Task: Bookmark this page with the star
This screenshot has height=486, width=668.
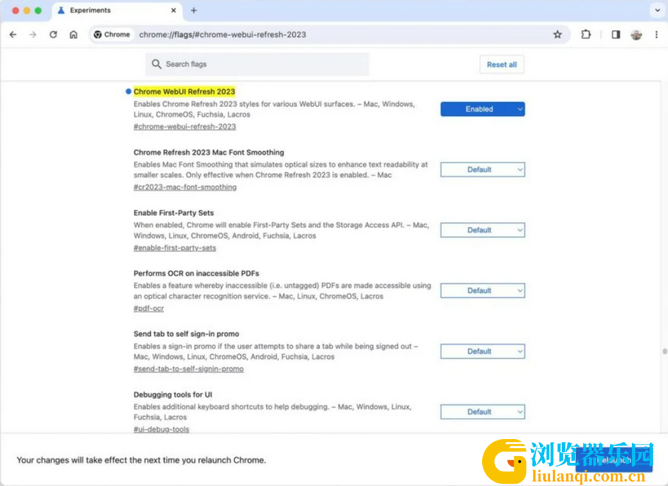Action: pos(557,35)
